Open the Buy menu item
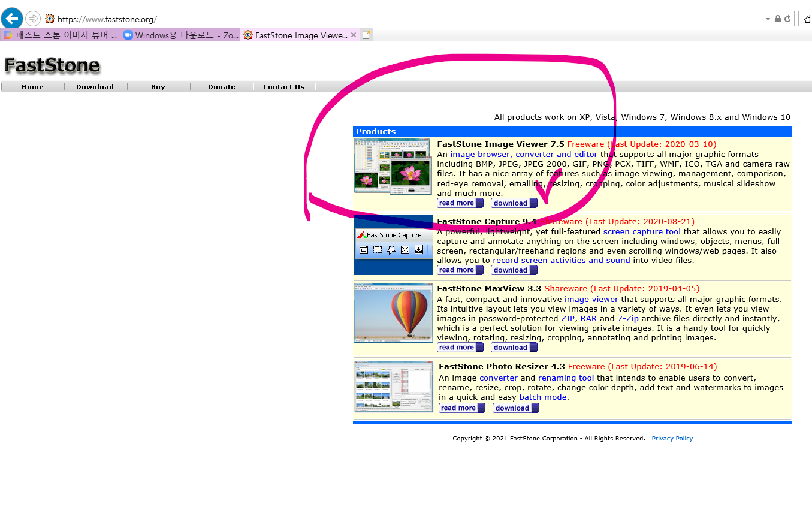 (158, 87)
